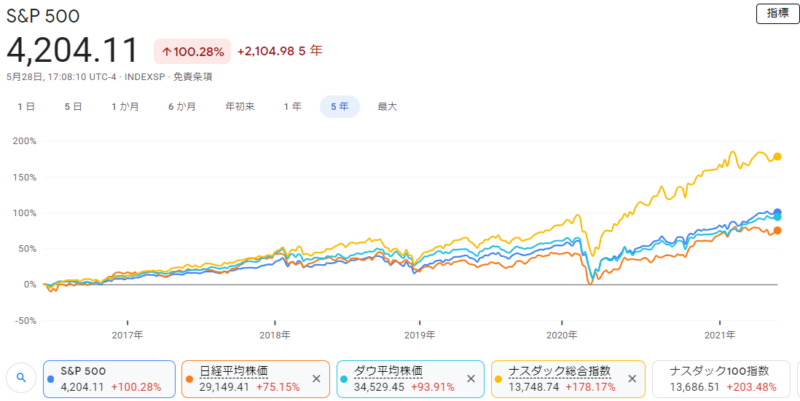Click the S&P 500 title heading
This screenshot has height=401, width=800.
[43, 16]
